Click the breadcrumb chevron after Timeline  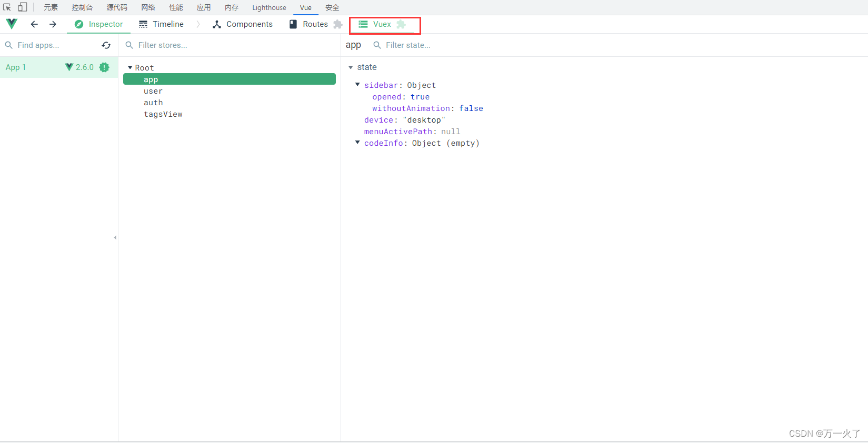198,24
